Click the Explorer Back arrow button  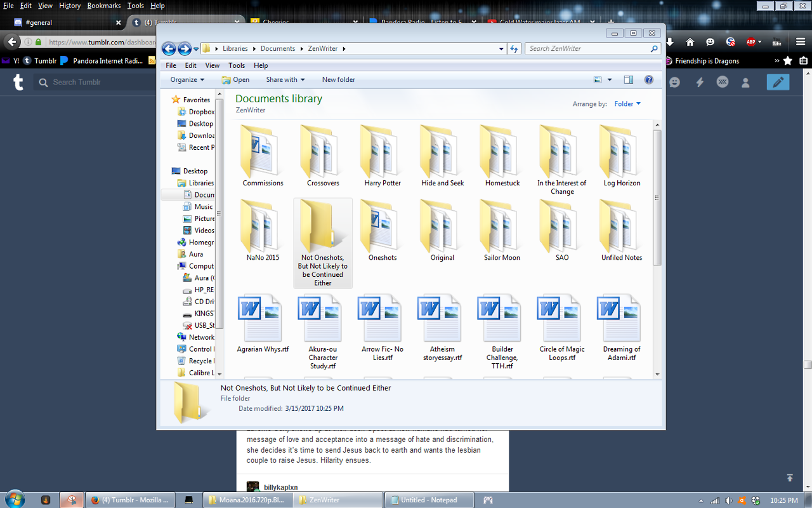pyautogui.click(x=169, y=49)
